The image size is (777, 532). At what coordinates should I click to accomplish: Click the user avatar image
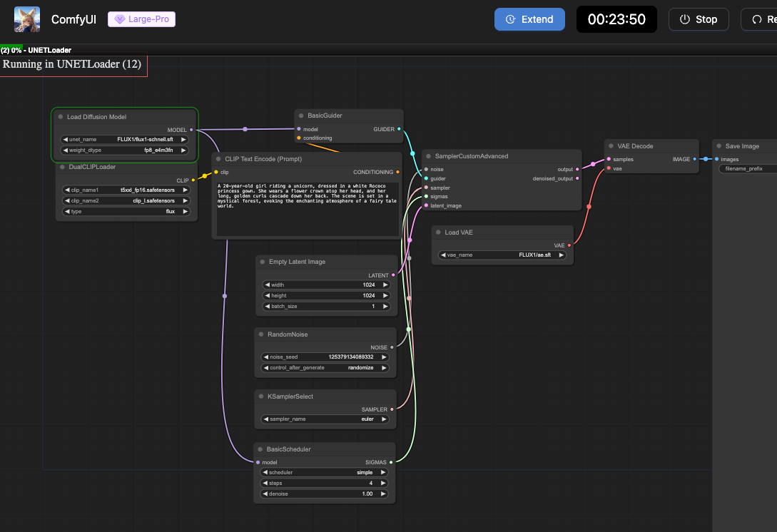[27, 19]
